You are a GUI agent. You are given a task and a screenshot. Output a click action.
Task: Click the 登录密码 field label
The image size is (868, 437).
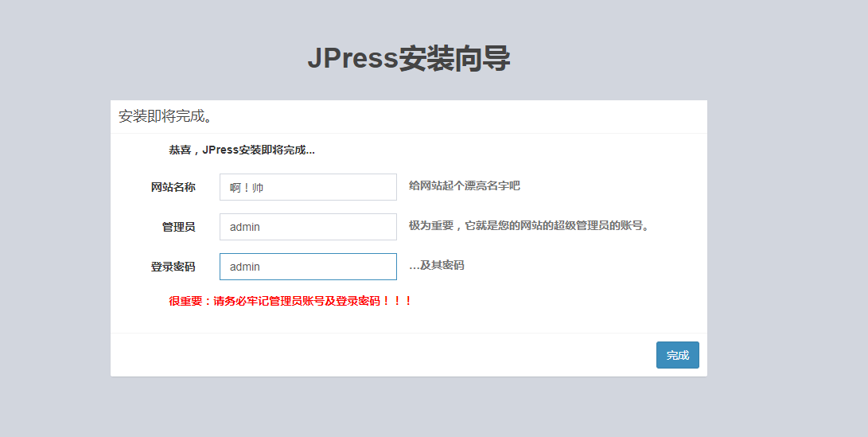pos(173,267)
